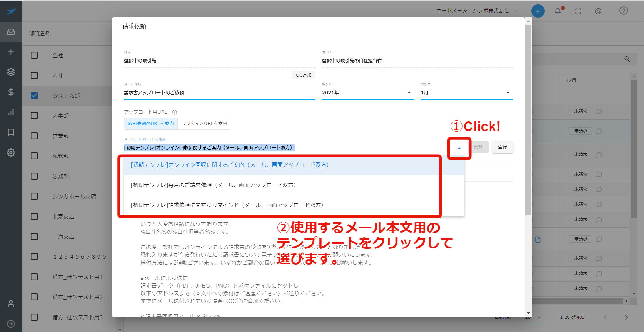The image size is (644, 332).
Task: Open the dollar sign billing icon
Action: click(11, 92)
